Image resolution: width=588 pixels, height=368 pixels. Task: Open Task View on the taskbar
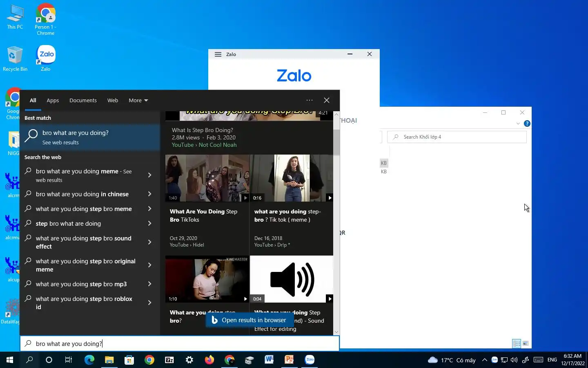tap(69, 360)
